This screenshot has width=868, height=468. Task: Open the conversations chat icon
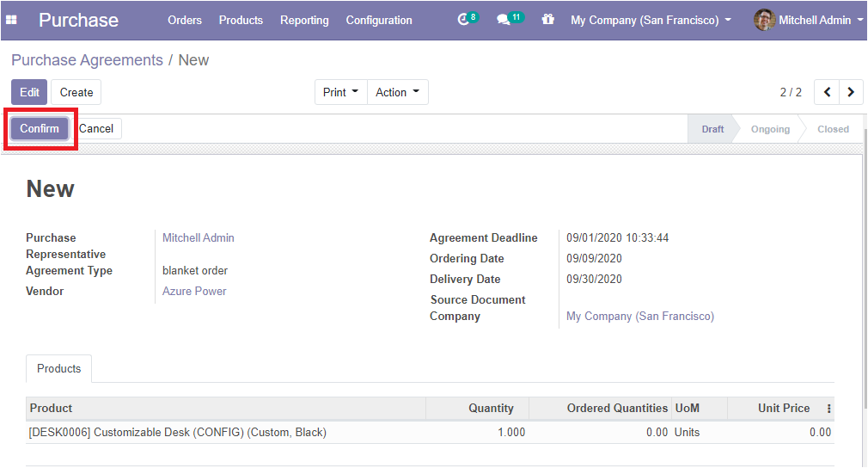[x=503, y=20]
